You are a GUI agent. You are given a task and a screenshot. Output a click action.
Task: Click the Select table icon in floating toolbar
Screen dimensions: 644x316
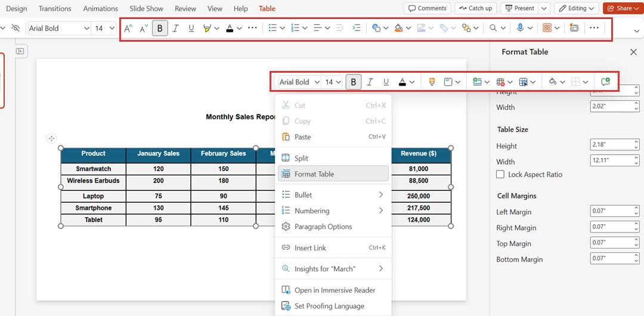click(x=524, y=82)
